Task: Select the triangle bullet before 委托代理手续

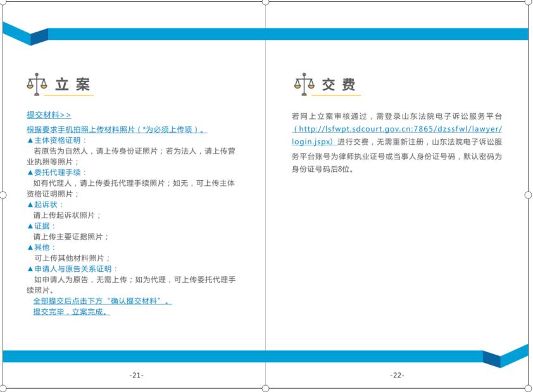Action: pos(30,173)
